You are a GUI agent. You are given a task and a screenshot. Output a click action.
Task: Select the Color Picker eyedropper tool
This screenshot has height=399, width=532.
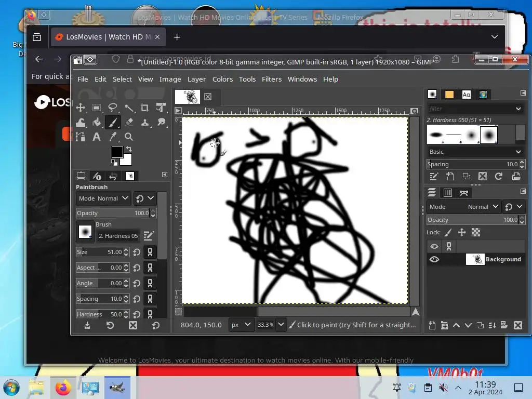(113, 137)
